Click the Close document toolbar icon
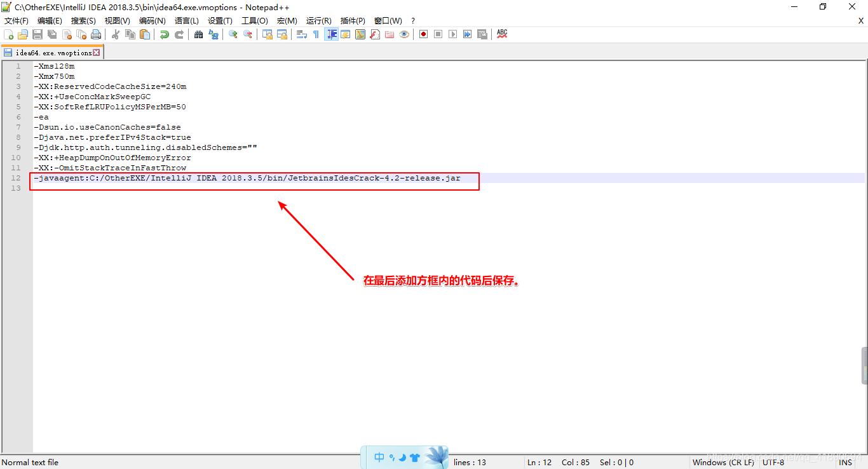Viewport: 868px width, 469px height. pos(67,34)
